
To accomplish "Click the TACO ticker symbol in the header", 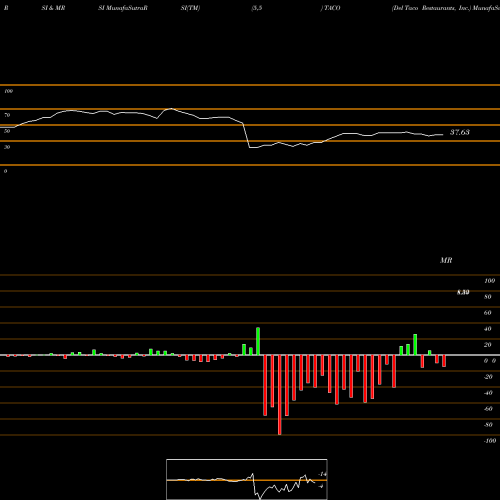I will [x=332, y=8].
